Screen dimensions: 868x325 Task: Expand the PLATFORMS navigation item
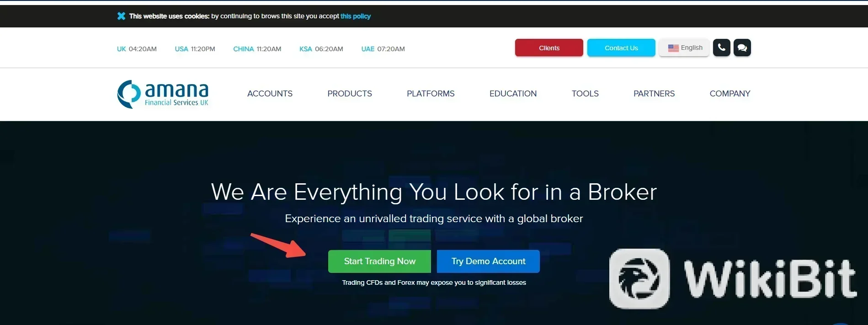coord(430,94)
